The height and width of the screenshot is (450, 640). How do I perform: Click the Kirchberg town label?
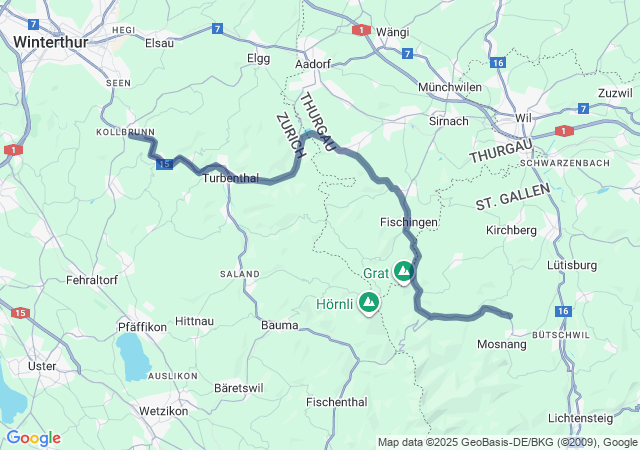click(511, 230)
